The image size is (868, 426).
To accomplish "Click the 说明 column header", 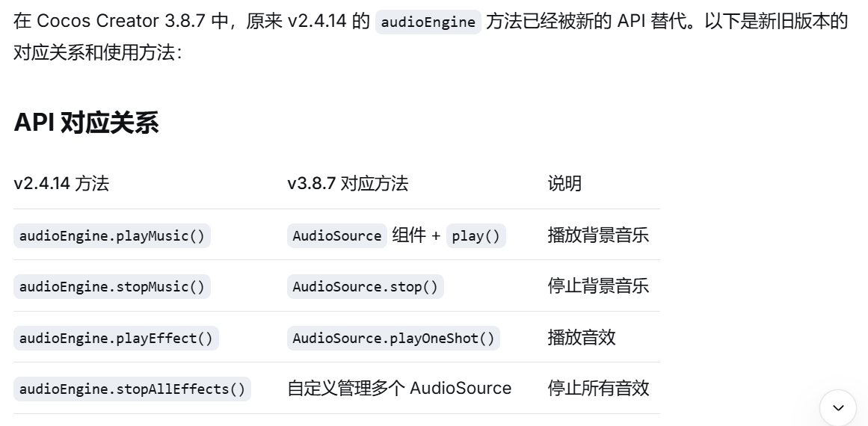I will (x=564, y=183).
